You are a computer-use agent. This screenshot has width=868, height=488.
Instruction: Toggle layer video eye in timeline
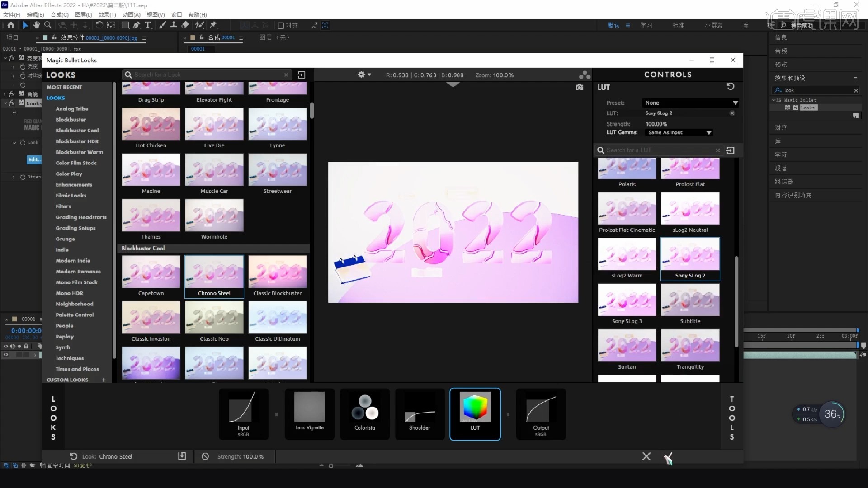(6, 355)
